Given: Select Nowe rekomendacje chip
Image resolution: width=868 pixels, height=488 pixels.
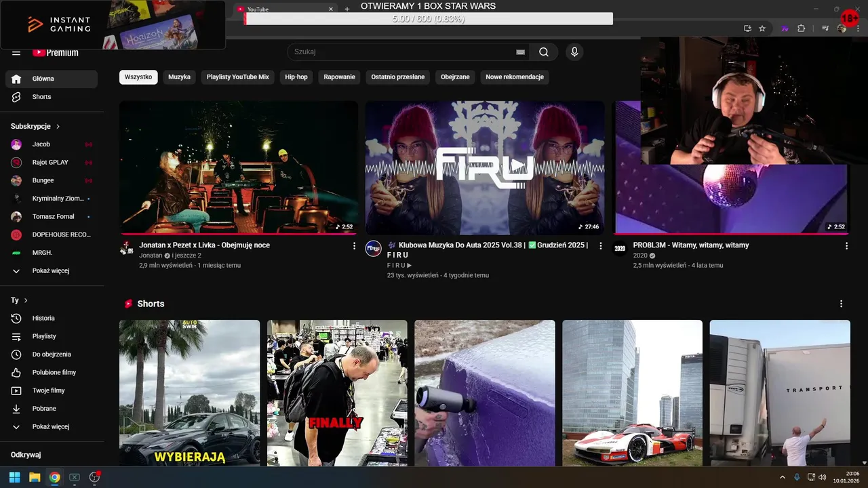Looking at the screenshot, I should tap(515, 77).
